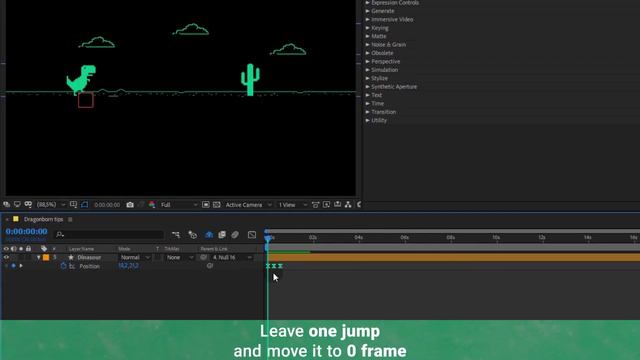Screen dimensions: 640x360
Task: Open the None track matte dropdown
Action: [180, 258]
